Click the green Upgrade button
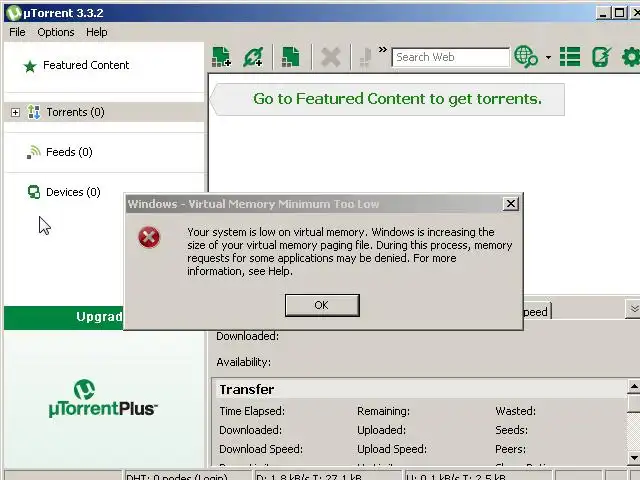The image size is (640, 480). 64,317
